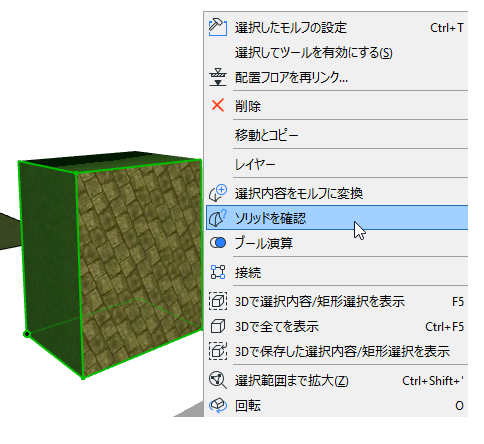
Task: Click the dashed cube show selection icon
Action: 218,301
